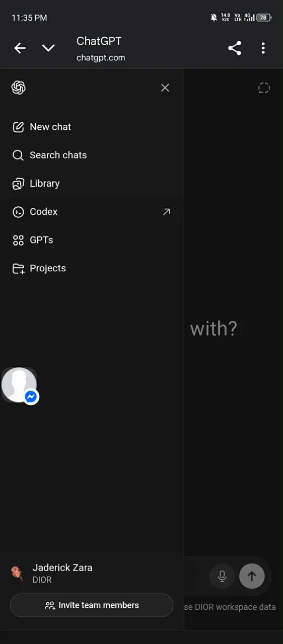Image resolution: width=283 pixels, height=644 pixels.
Task: Toggle temporary chat dashed circle icon
Action: [x=264, y=88]
